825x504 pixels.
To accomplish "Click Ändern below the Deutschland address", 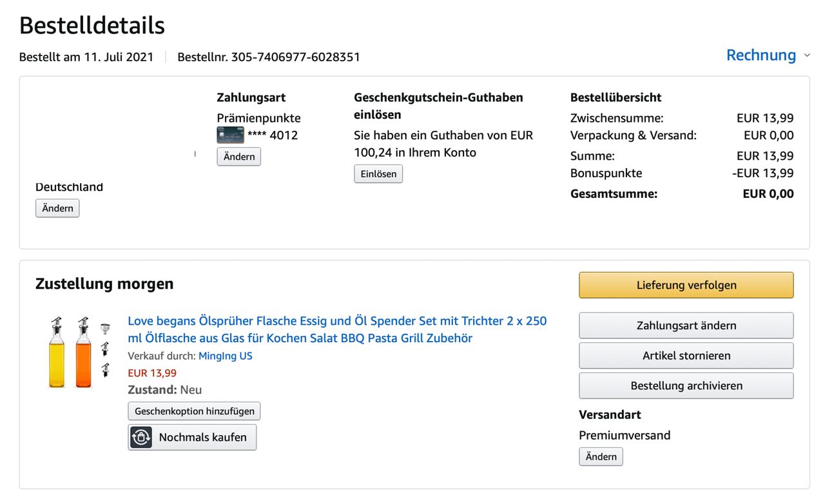I will pyautogui.click(x=57, y=209).
